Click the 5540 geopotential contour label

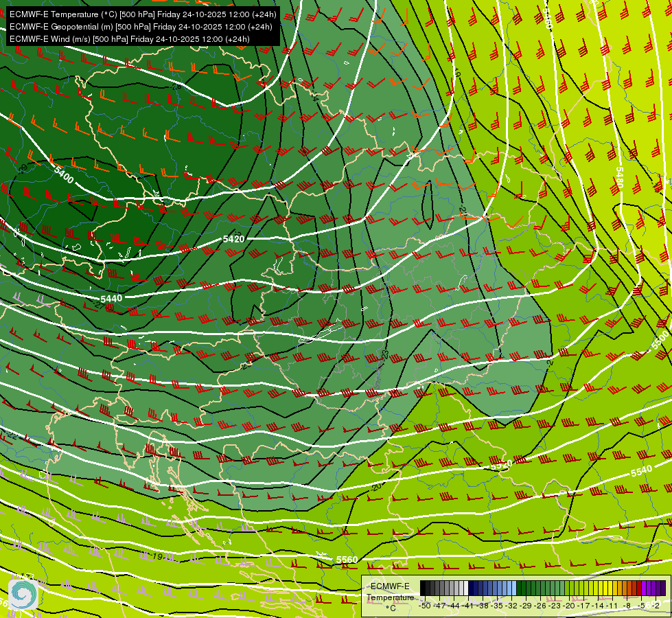(641, 471)
